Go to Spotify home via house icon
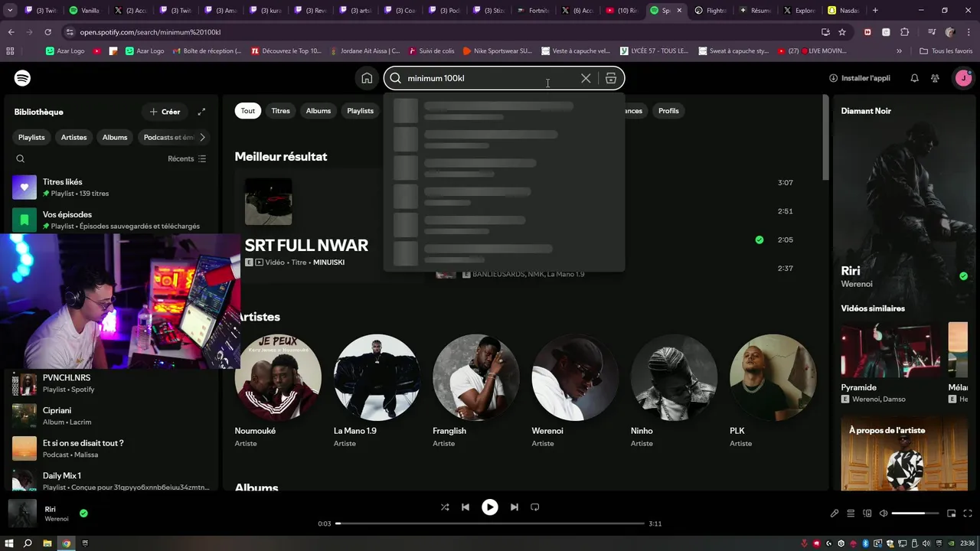 click(367, 78)
